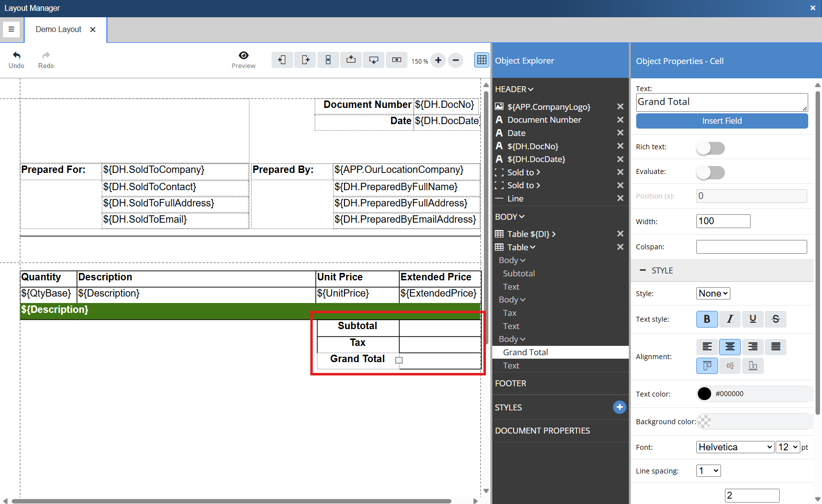Toggle the Rich text switch
Image resolution: width=822 pixels, height=504 pixels.
pos(710,148)
